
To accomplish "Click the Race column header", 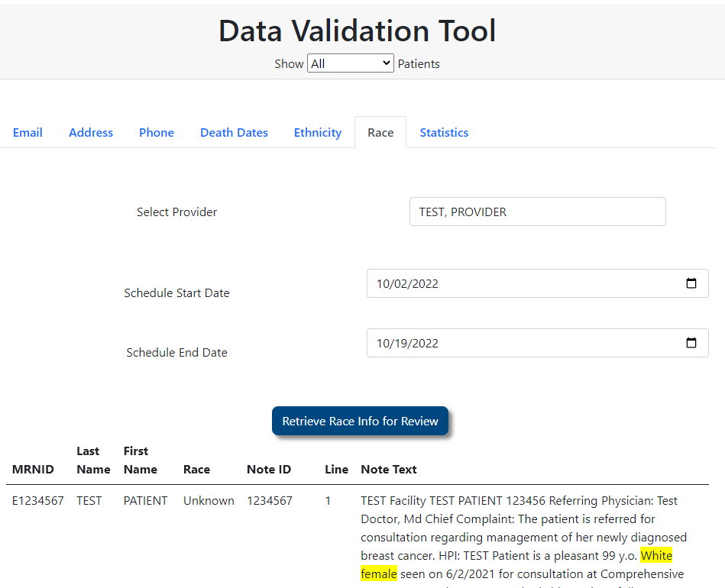I will click(196, 469).
